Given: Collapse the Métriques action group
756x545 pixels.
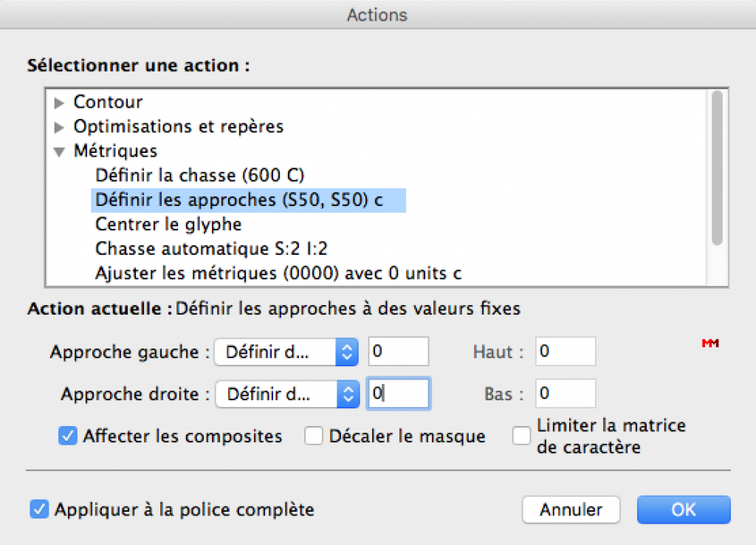Looking at the screenshot, I should click(60, 151).
